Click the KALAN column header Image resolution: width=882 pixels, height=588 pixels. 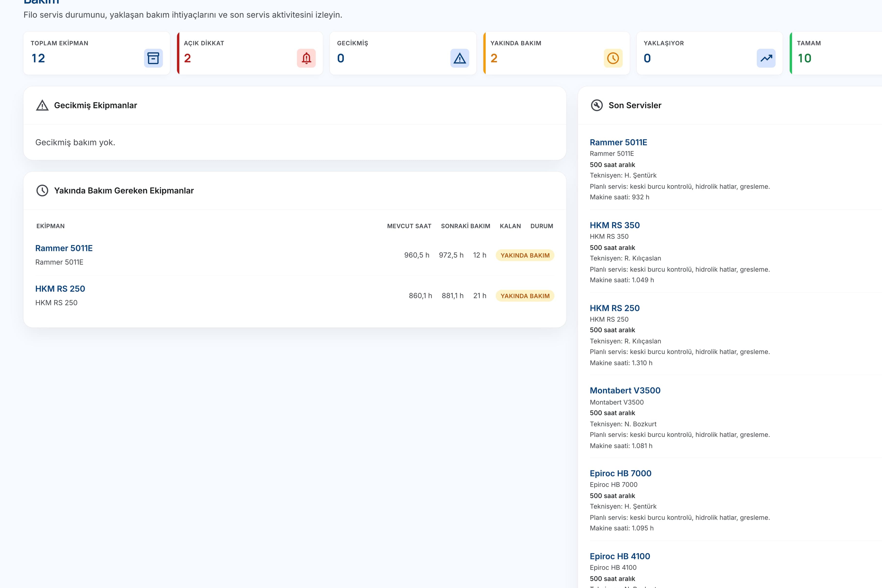tap(510, 226)
